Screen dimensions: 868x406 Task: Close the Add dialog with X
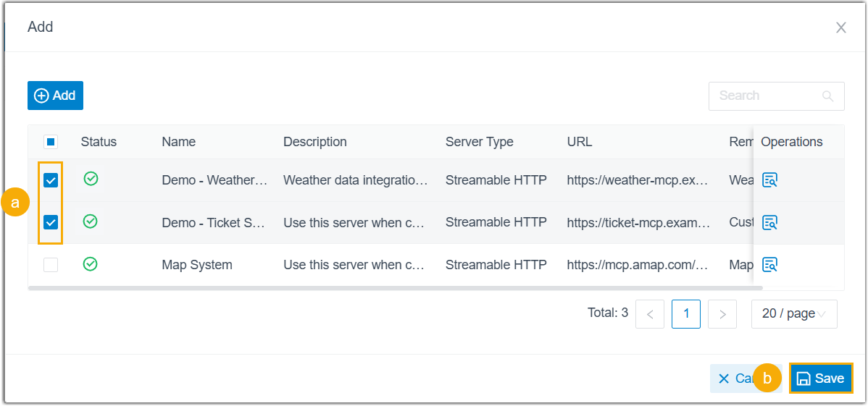tap(841, 28)
